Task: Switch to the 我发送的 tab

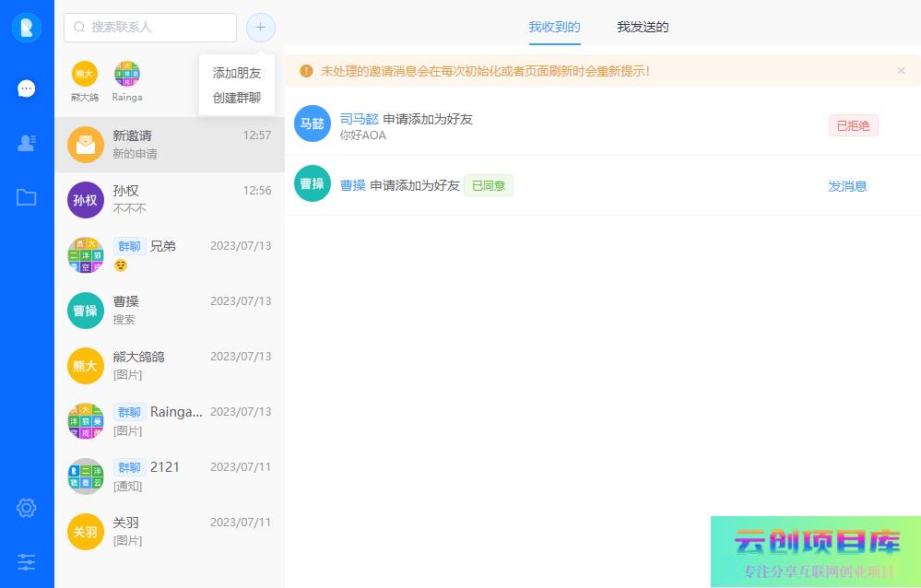Action: 643,27
